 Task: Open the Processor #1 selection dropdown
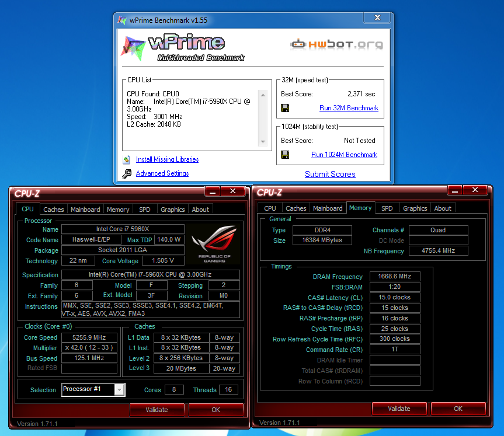pos(119,390)
